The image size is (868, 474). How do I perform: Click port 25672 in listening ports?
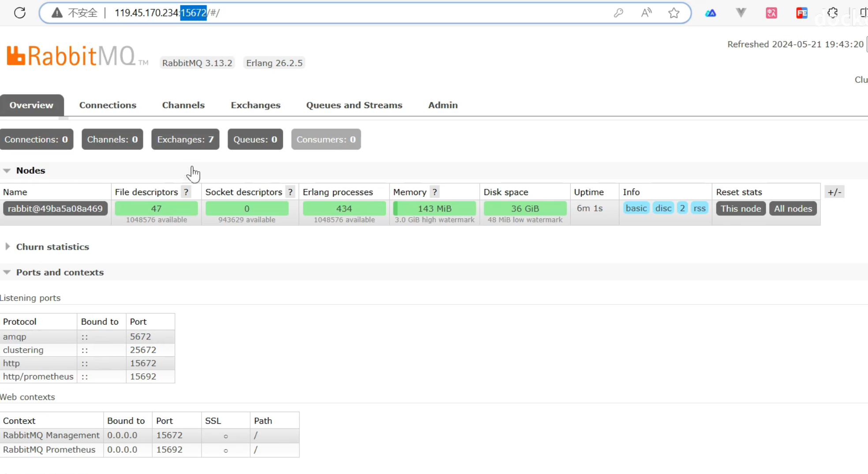(x=143, y=350)
